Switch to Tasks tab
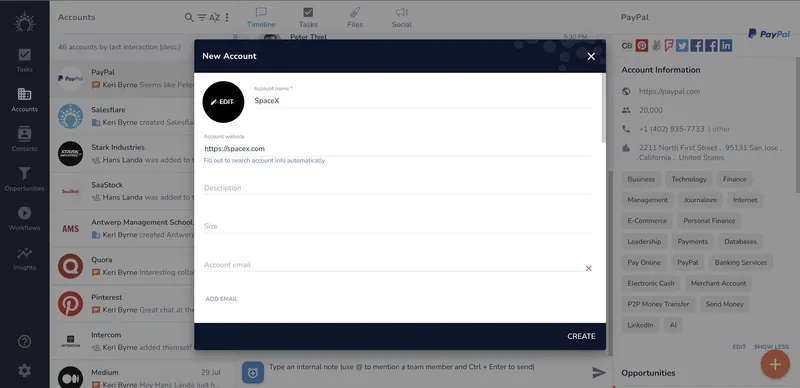 308,17
